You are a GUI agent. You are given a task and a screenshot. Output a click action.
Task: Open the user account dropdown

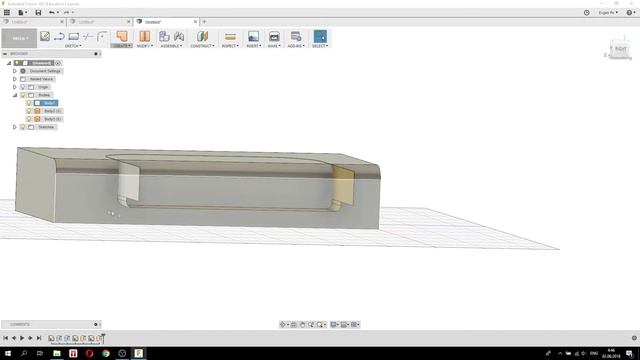(608, 13)
